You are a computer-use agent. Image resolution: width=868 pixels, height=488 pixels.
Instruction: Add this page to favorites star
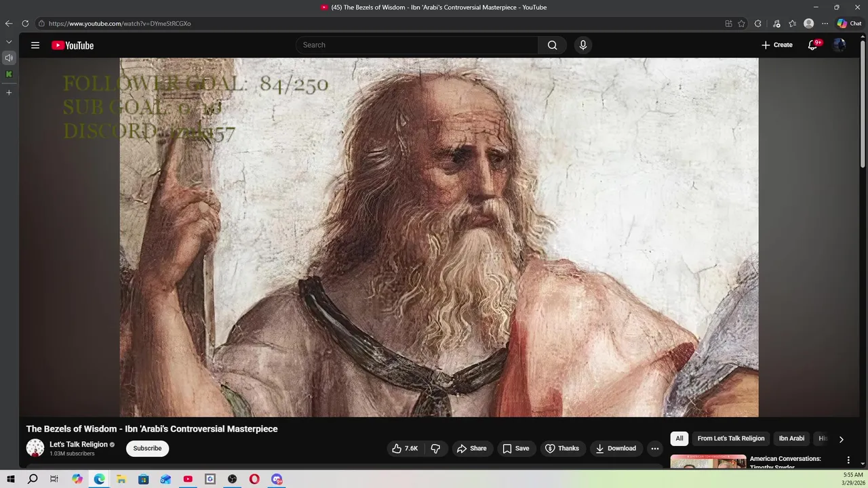(742, 23)
